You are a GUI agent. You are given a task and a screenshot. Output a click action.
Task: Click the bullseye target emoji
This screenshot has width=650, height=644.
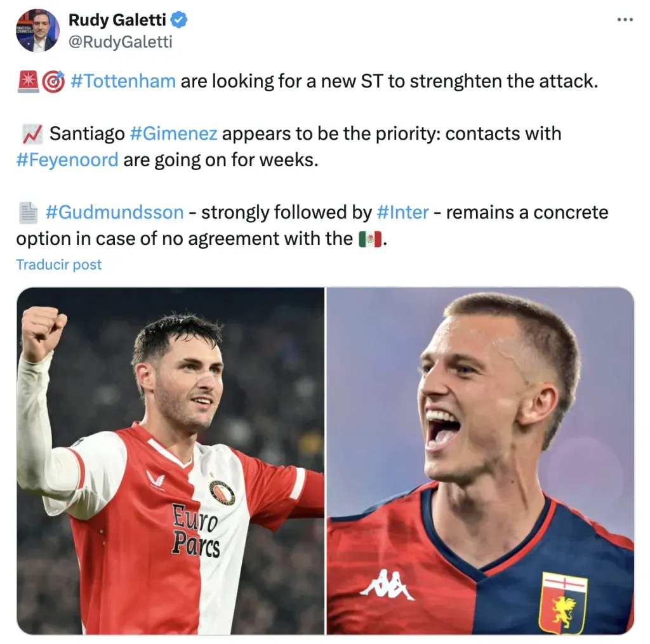53,81
